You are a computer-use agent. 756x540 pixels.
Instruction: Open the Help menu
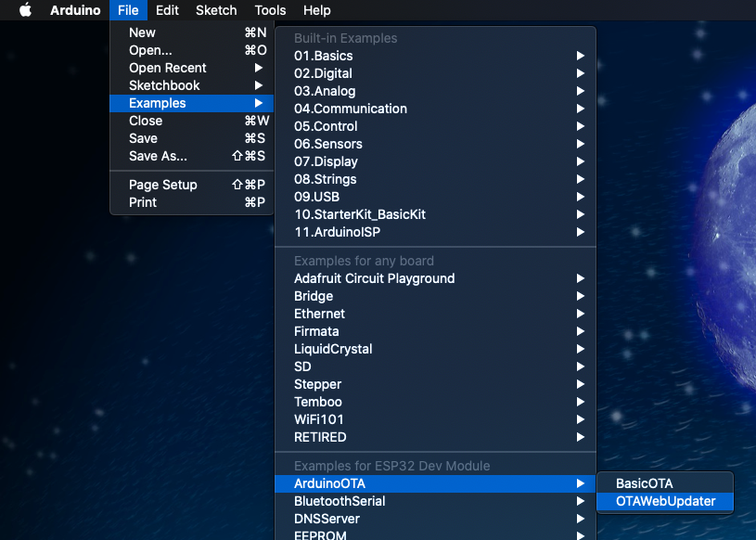click(x=316, y=10)
